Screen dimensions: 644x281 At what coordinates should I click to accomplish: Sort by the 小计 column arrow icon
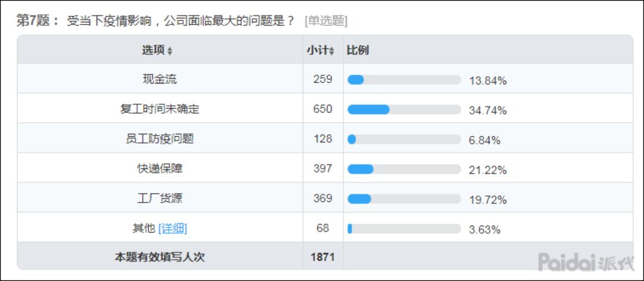(332, 51)
